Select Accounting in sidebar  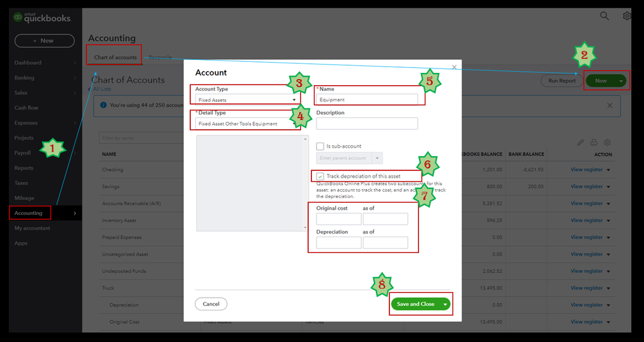point(28,213)
